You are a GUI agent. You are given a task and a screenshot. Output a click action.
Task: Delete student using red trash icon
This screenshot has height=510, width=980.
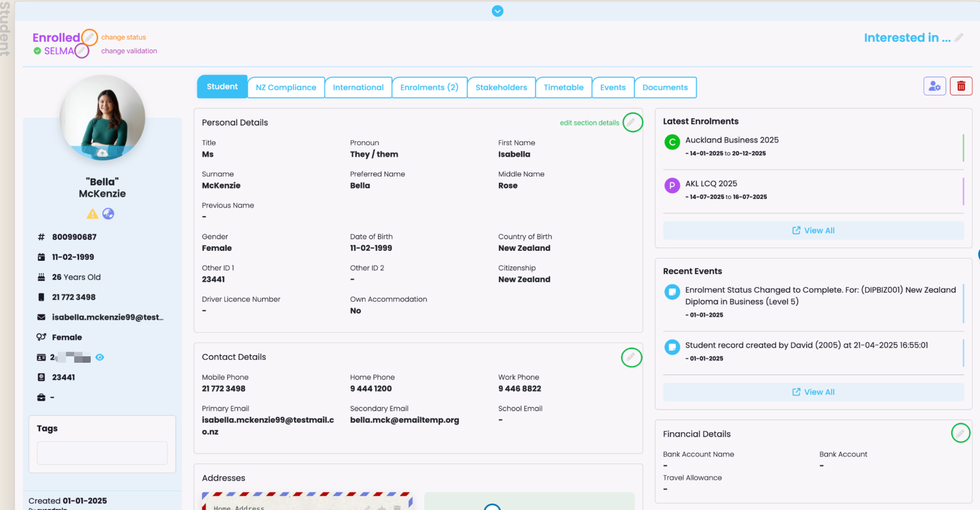(x=961, y=86)
